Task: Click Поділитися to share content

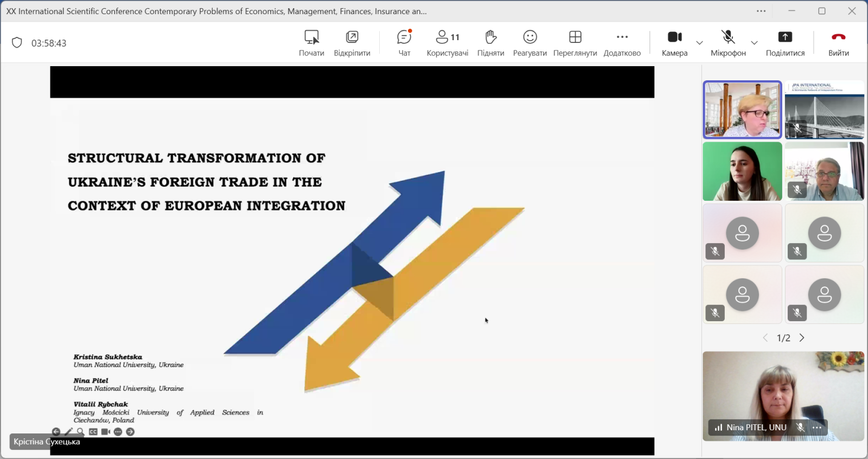Action: [x=785, y=43]
